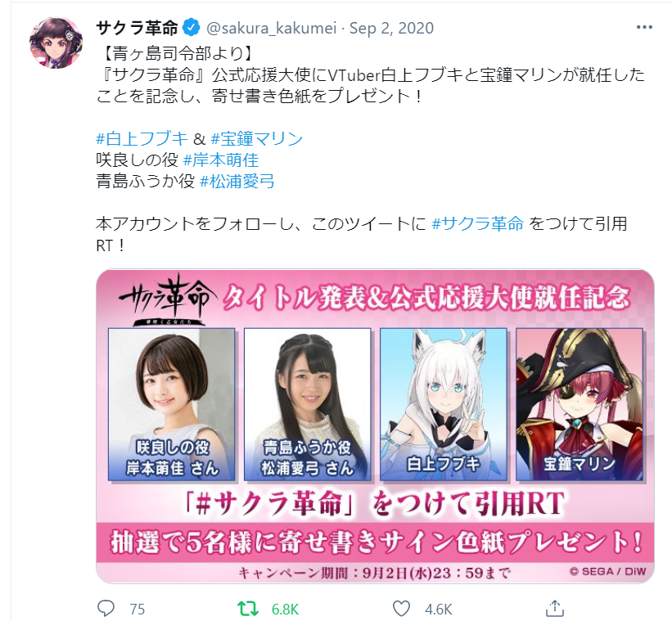The height and width of the screenshot is (621, 672).
Task: Open the #岸本萌佳 hashtag
Action: 221,160
